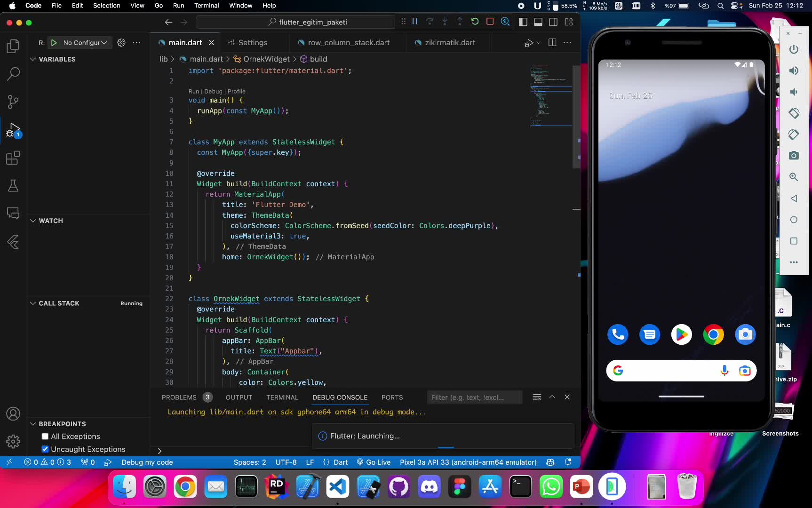This screenshot has width=812, height=508.
Task: Open the Run and Debug view
Action: (x=13, y=130)
